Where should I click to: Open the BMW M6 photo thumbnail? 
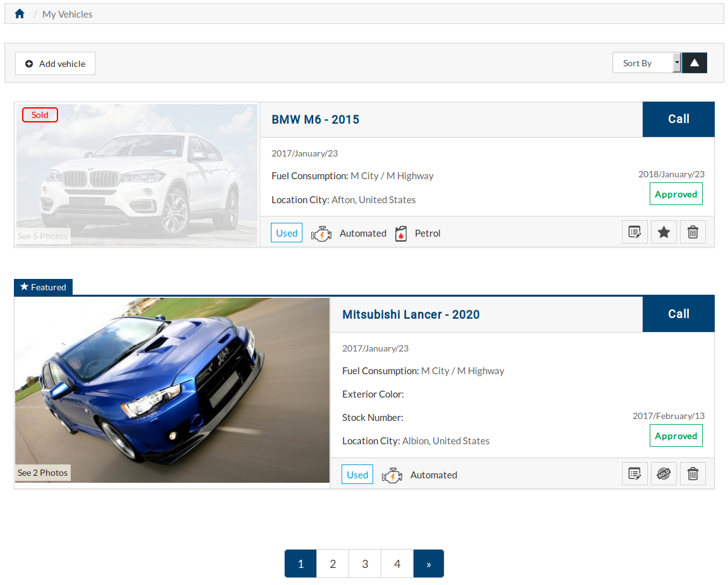click(137, 174)
